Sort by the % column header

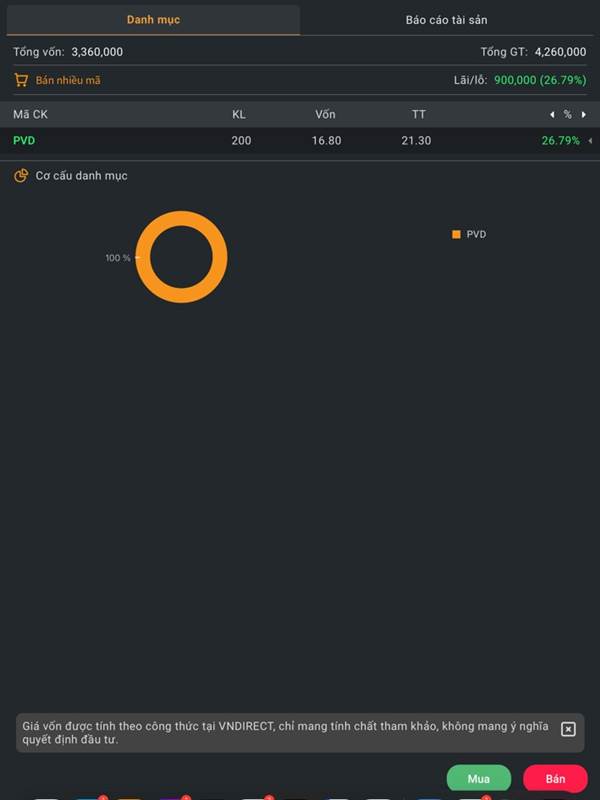tap(567, 115)
